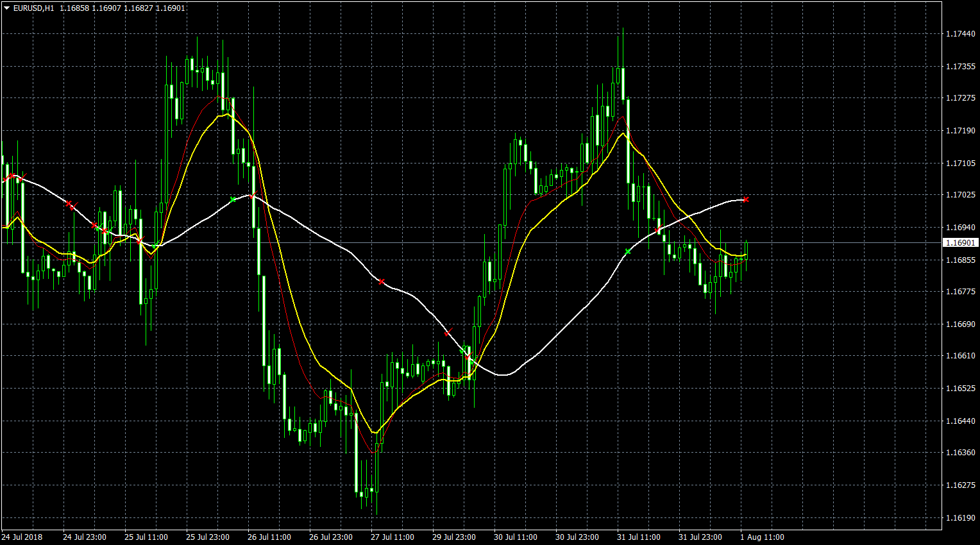Click the small triangle before EURUSD,H1
Screen dimensions: 980x545
pyautogui.click(x=6, y=8)
